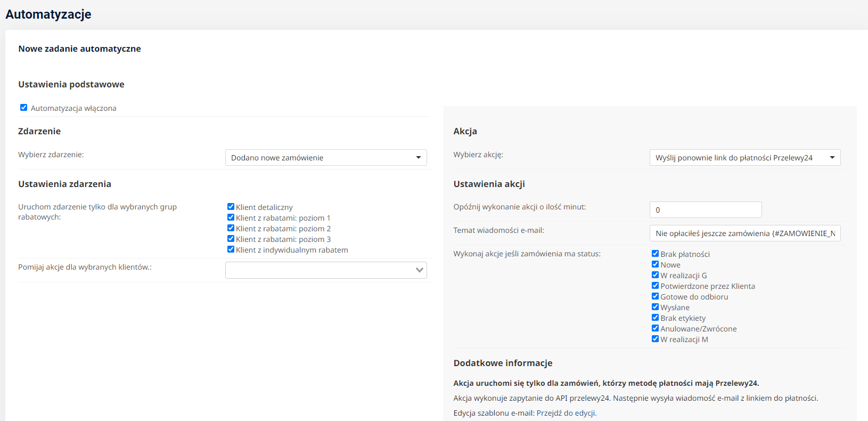The height and width of the screenshot is (421, 868).
Task: Toggle 'W realizacji M' status checkbox
Action: tap(655, 339)
